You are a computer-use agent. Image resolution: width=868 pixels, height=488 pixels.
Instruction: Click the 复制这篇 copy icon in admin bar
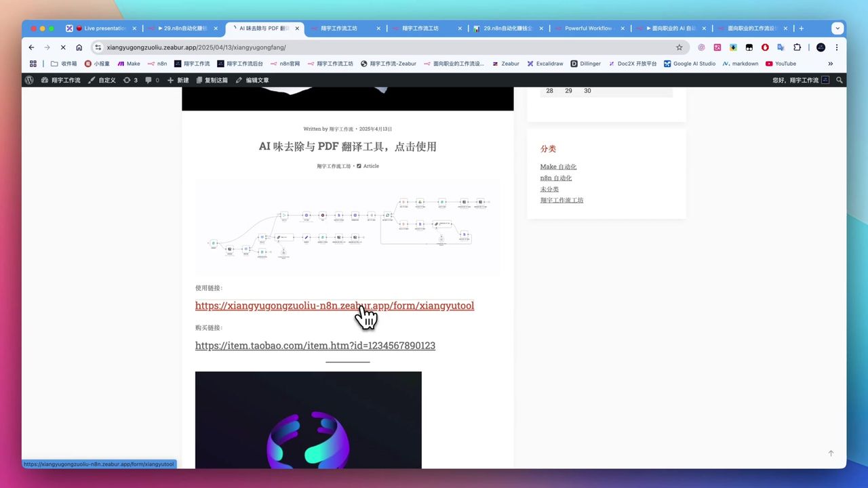click(199, 80)
